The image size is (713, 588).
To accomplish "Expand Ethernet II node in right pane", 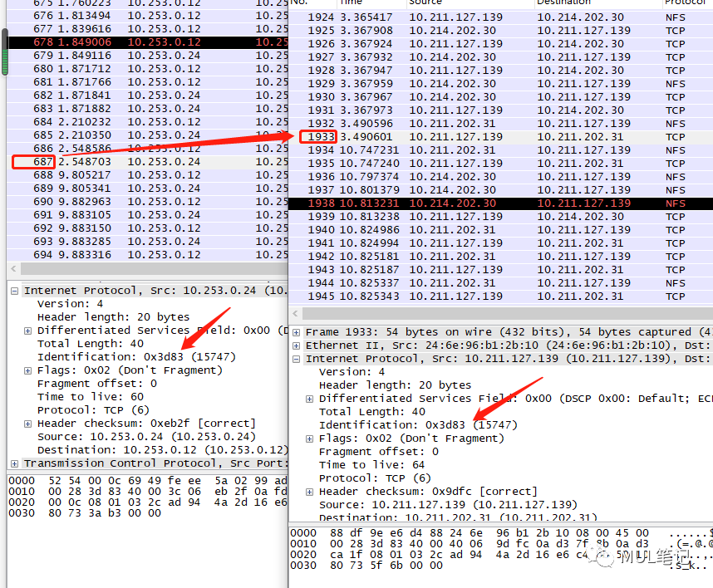I will pyautogui.click(x=297, y=345).
